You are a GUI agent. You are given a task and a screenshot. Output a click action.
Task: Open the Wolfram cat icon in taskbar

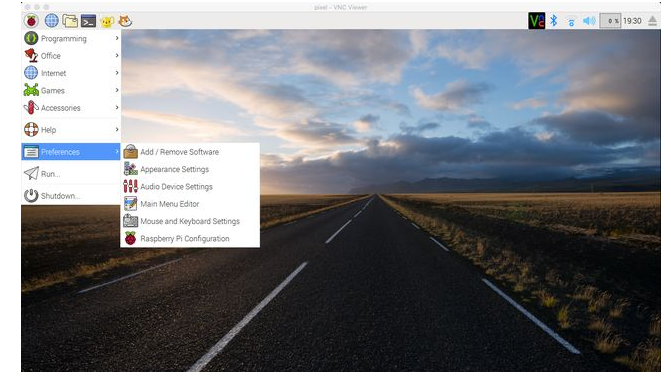(x=125, y=21)
